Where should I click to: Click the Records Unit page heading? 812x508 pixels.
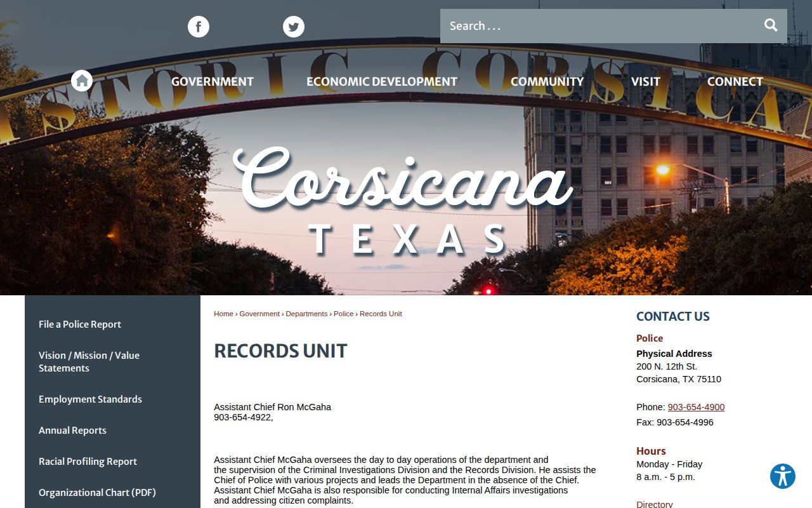click(280, 351)
